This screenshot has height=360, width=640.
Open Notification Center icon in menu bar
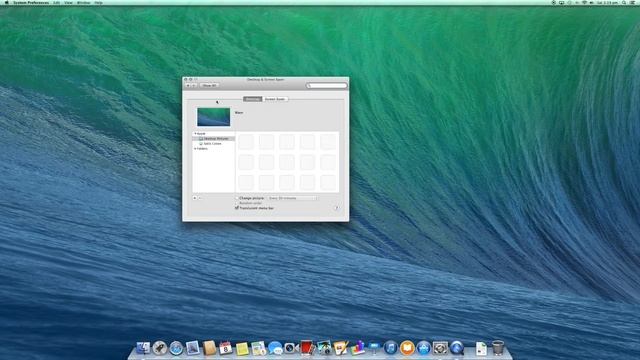[633, 2]
